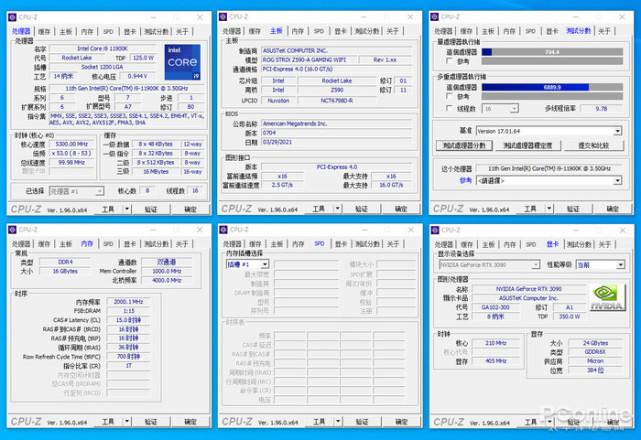This screenshot has height=440, width=641.
Task: Click the memory type value DDR4
Action: [x=65, y=262]
